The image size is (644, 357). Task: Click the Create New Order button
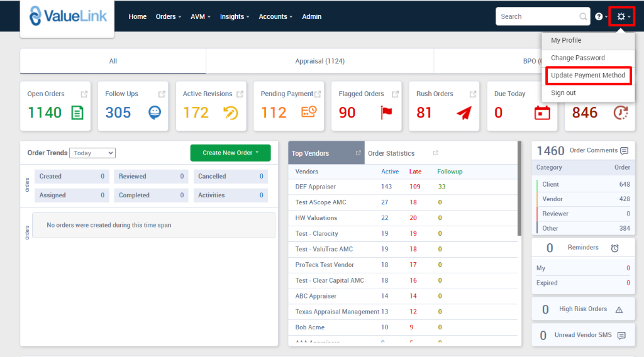[x=230, y=153]
